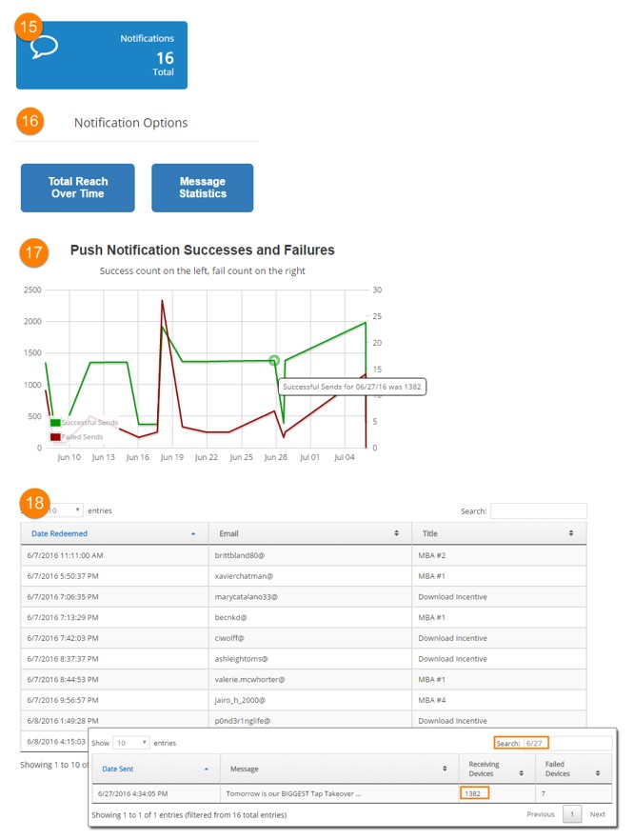Sort the Title column using its arrows

click(571, 533)
